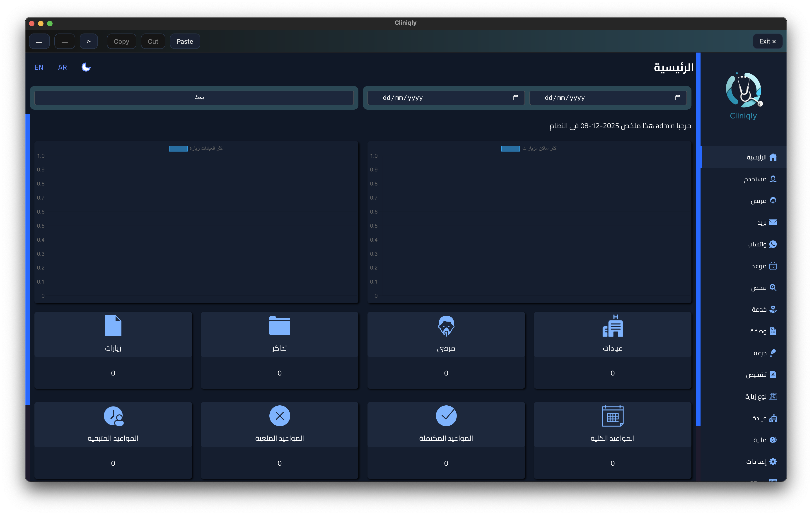Open patient icon in sidebar

click(x=773, y=201)
